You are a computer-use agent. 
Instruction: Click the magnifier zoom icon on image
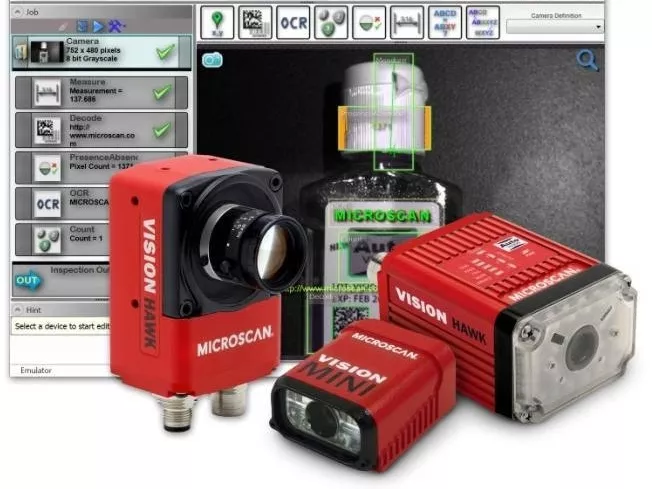587,60
